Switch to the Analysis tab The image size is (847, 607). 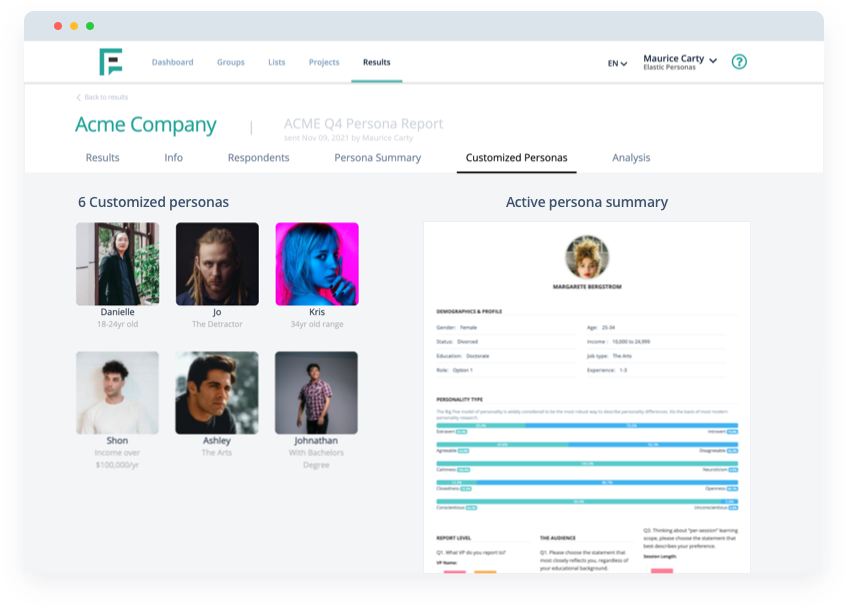click(631, 158)
